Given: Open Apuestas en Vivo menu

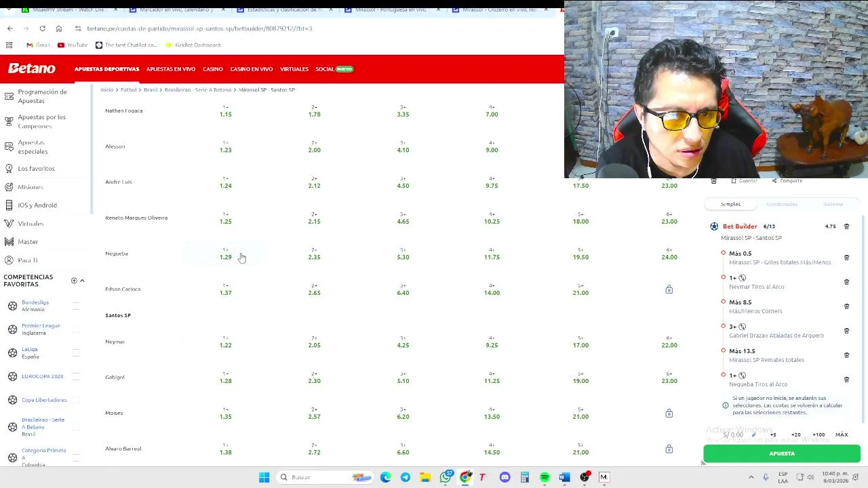Looking at the screenshot, I should click(171, 69).
